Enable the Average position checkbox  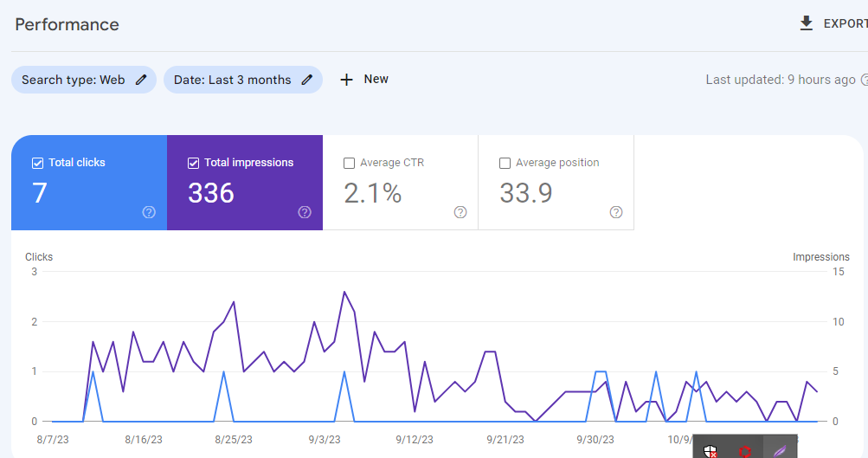(505, 163)
